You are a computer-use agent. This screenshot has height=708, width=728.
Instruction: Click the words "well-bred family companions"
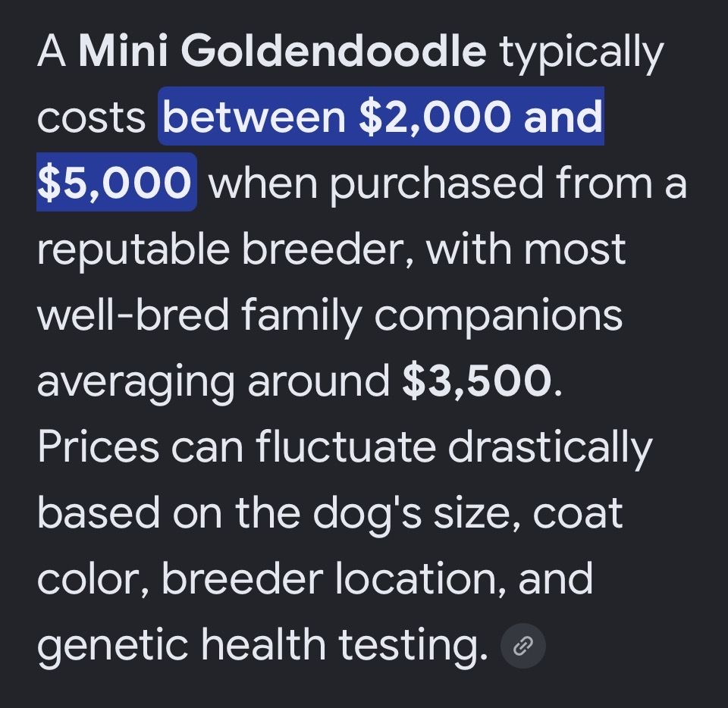pos(330,316)
